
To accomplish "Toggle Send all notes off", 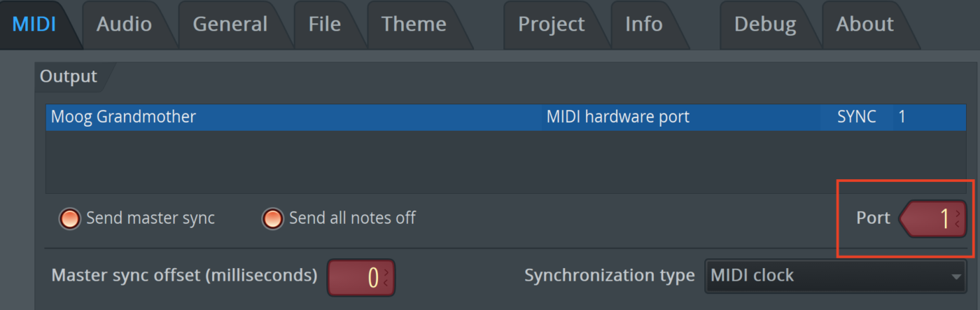I will 272,218.
